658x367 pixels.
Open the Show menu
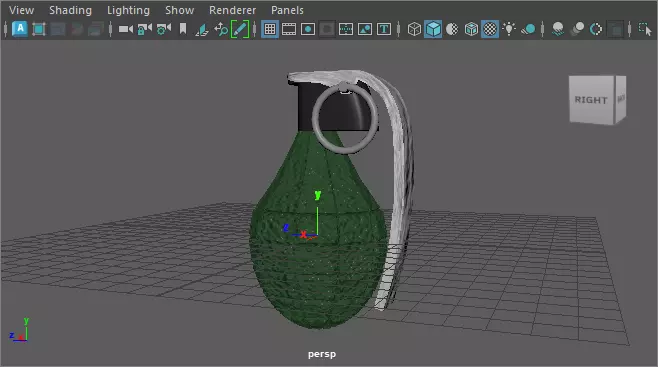point(179,10)
